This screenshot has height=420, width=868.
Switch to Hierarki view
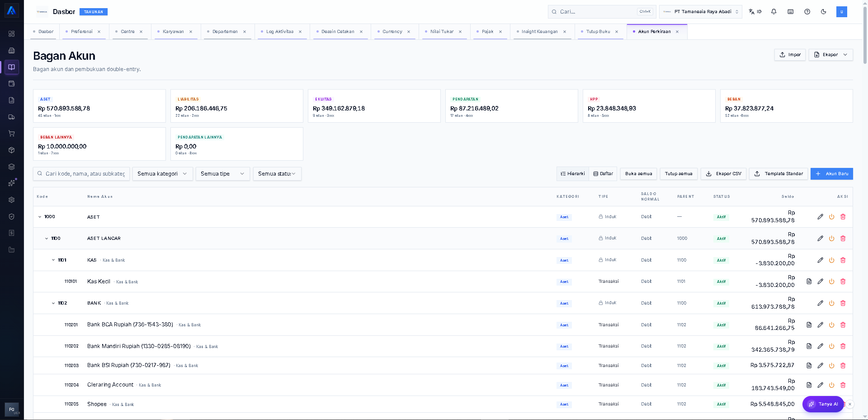573,174
